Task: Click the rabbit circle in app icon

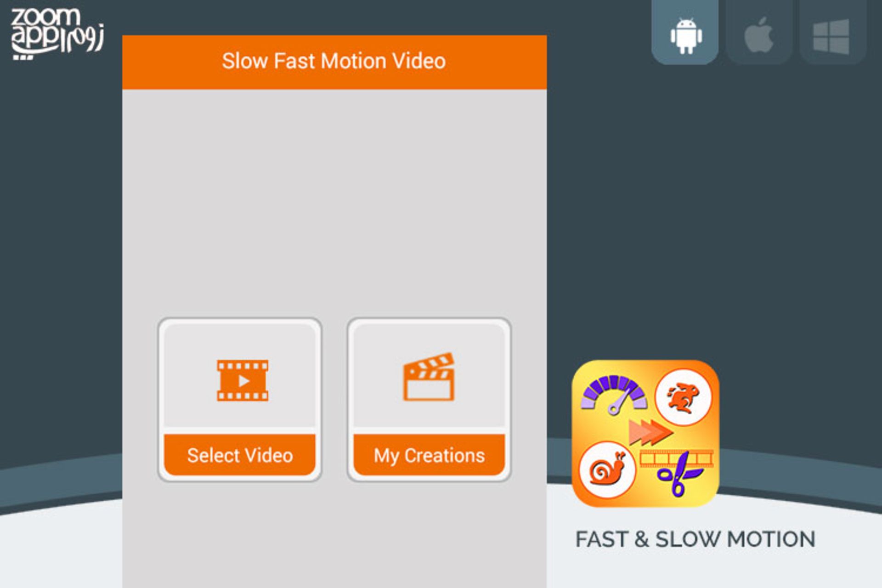Action: [x=683, y=397]
